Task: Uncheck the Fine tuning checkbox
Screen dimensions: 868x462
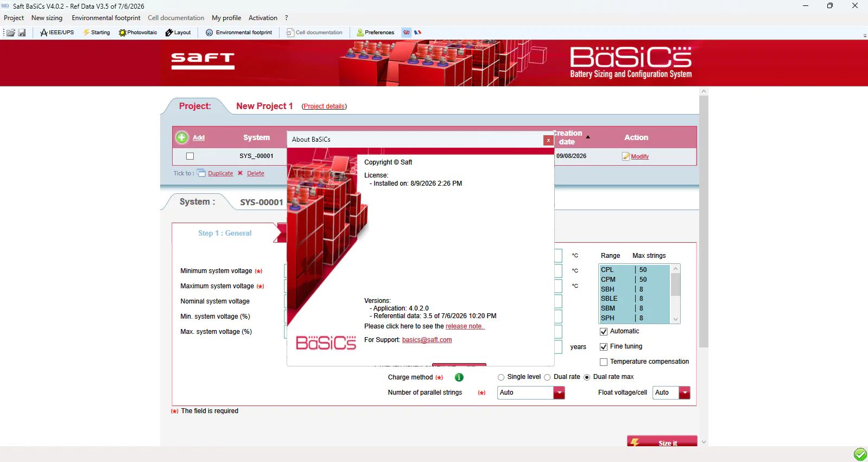Action: click(x=604, y=347)
